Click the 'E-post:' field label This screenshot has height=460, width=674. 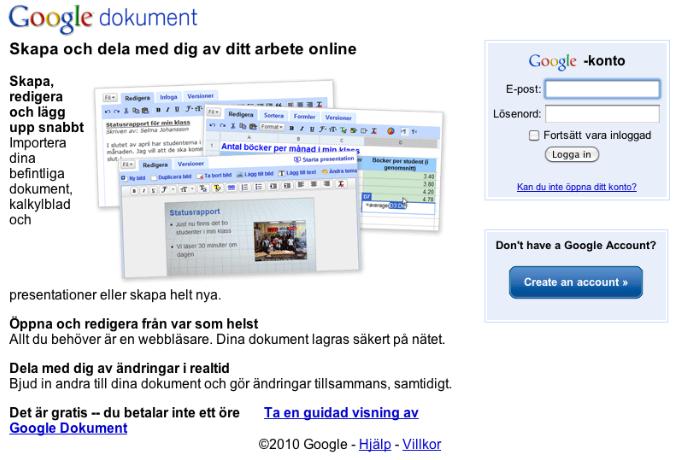[523, 89]
